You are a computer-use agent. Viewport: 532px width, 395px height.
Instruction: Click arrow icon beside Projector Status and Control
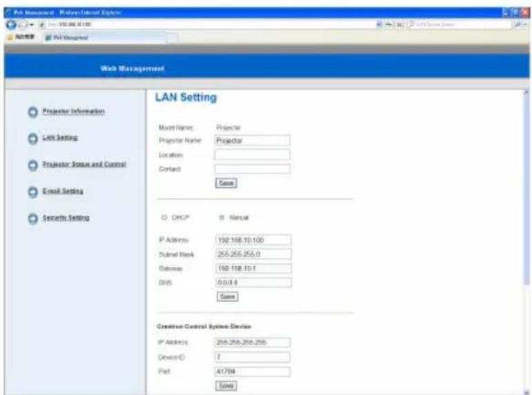click(x=32, y=165)
